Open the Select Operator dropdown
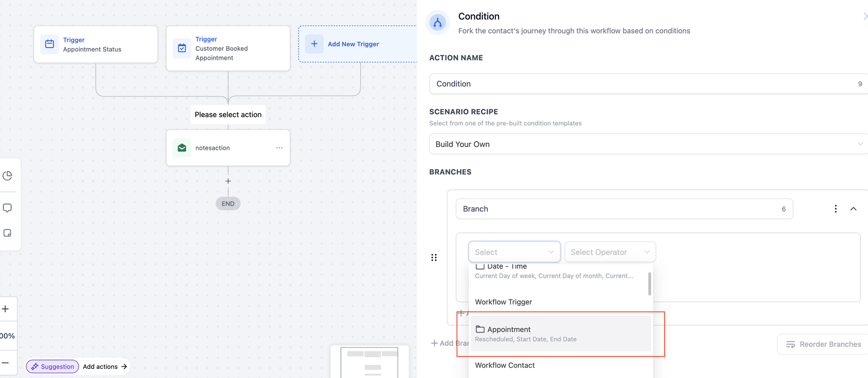This screenshot has width=868, height=378. click(610, 252)
